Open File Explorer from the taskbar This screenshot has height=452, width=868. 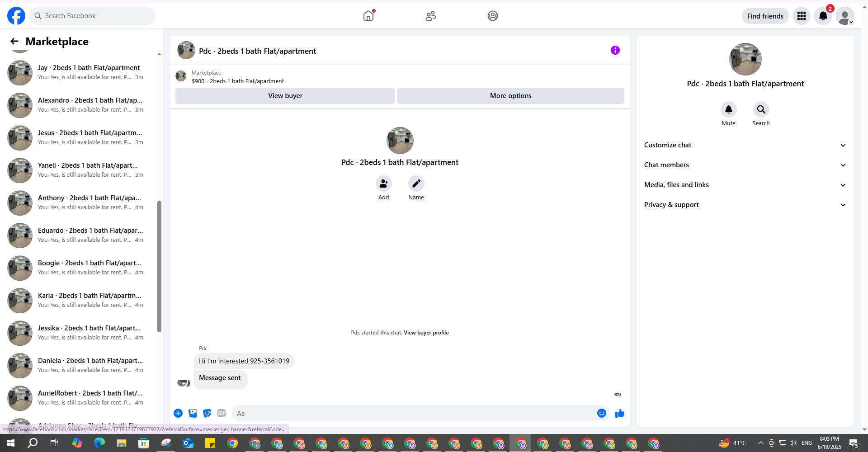(121, 443)
